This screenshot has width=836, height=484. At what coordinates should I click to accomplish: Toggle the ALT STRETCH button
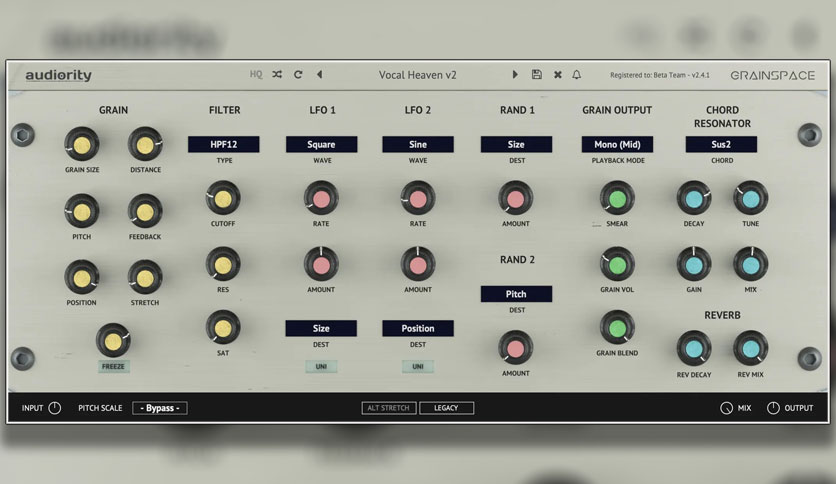pos(389,408)
